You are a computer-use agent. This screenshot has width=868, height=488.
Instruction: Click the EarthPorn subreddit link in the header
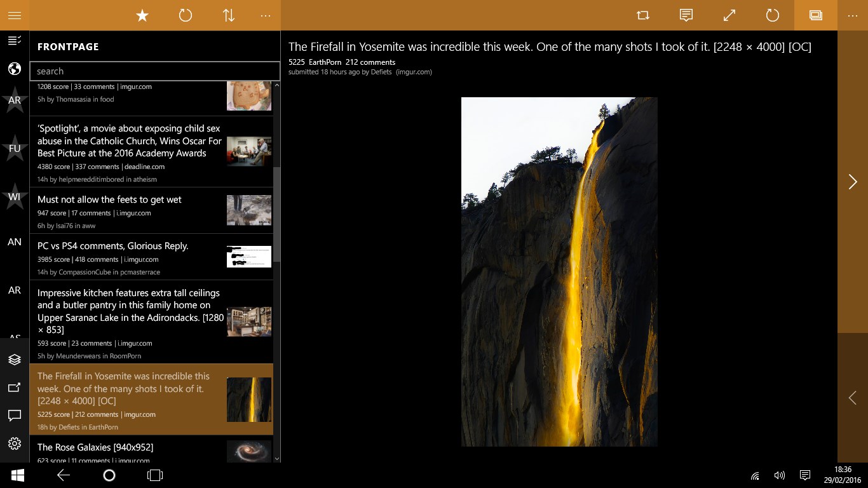[325, 62]
